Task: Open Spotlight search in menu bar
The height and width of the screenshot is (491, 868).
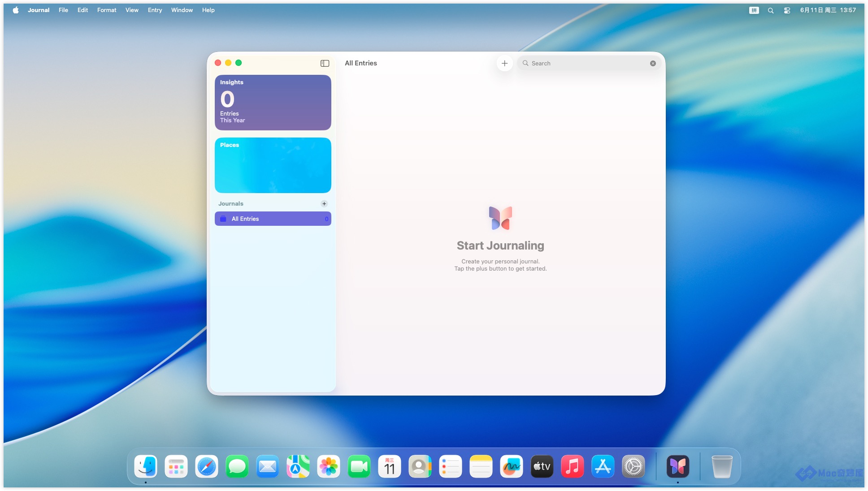Action: click(x=770, y=10)
